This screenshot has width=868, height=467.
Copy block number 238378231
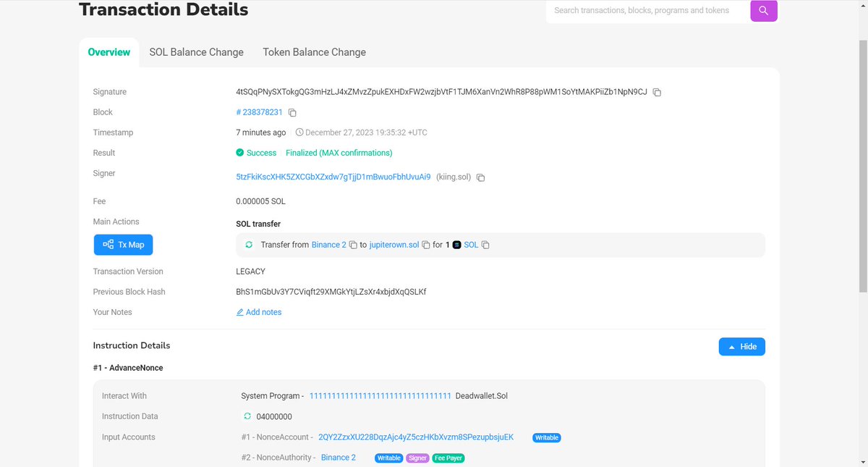(292, 113)
